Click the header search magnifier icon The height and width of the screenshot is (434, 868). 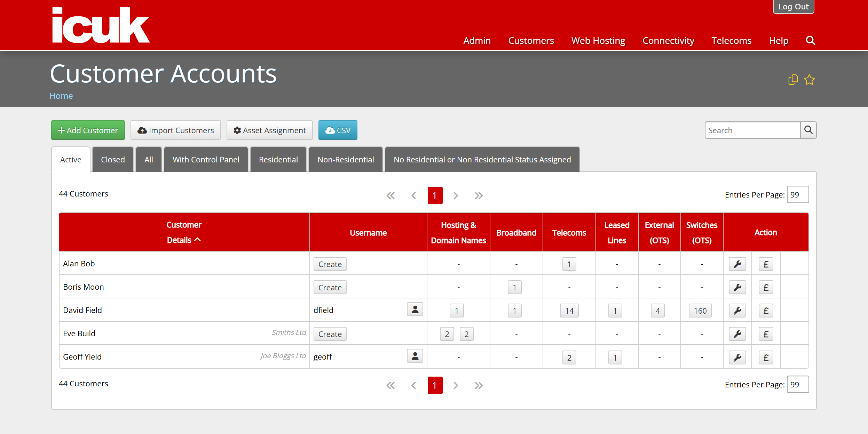pos(810,41)
